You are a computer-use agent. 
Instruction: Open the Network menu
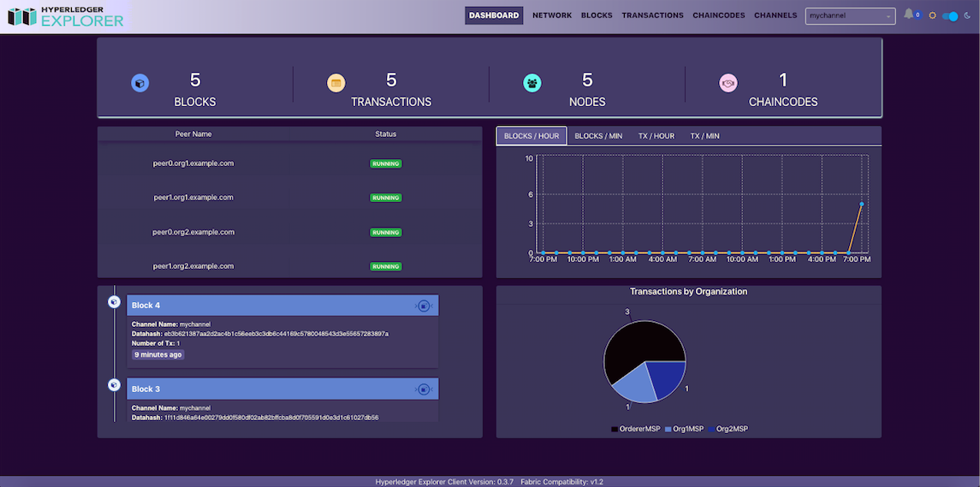point(552,15)
